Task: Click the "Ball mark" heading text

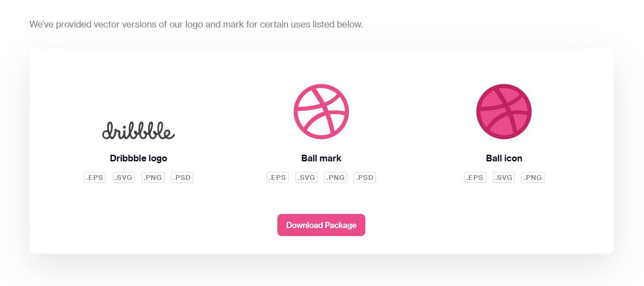Action: (x=321, y=158)
